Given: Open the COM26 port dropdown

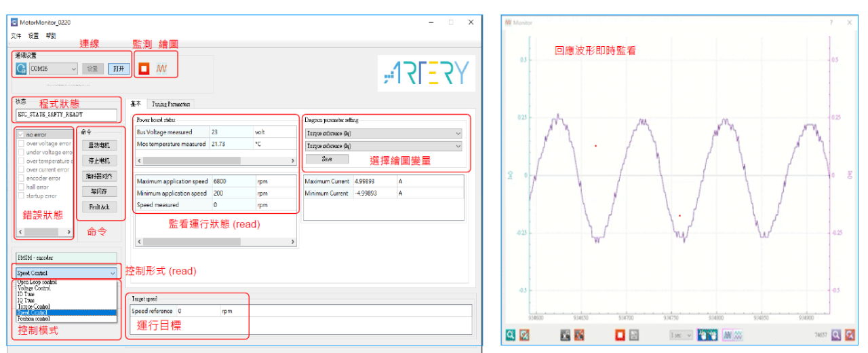Looking at the screenshot, I should (x=54, y=69).
